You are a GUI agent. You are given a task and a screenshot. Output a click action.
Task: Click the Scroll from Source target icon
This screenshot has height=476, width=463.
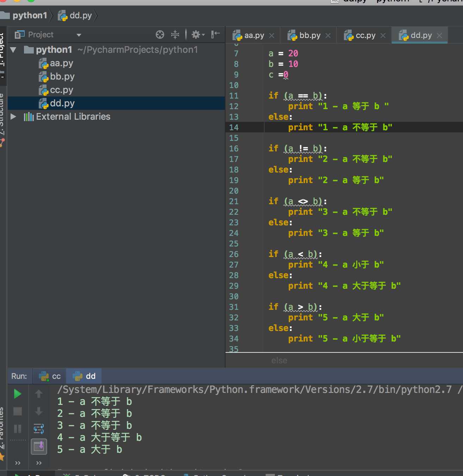tap(160, 35)
